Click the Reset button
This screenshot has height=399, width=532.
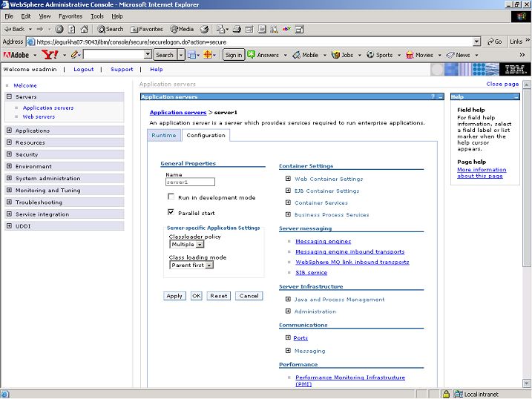218,296
